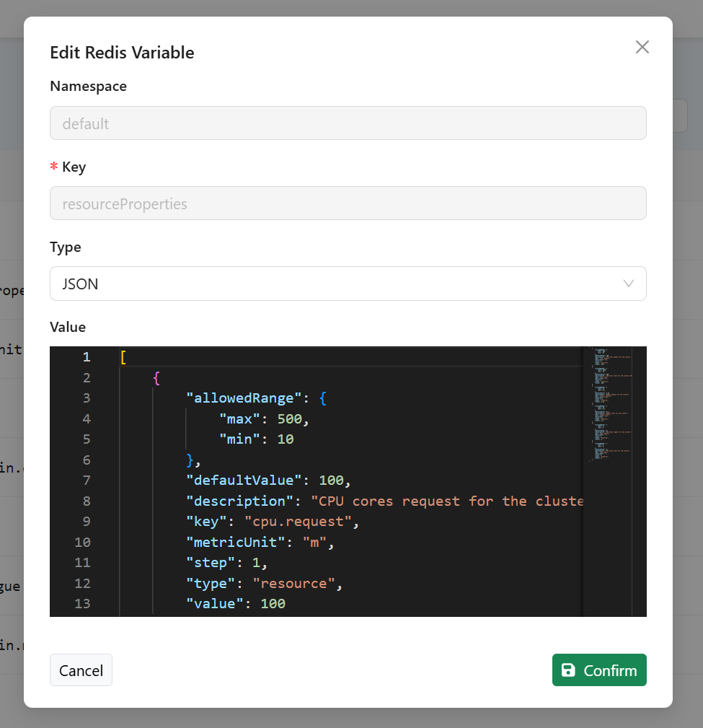The width and height of the screenshot is (703, 728).
Task: Click the Edit Redis Variable title
Action: [x=122, y=53]
